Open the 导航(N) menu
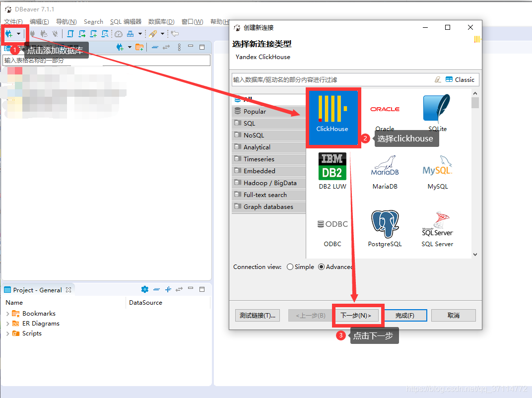Image resolution: width=532 pixels, height=398 pixels. tap(66, 22)
